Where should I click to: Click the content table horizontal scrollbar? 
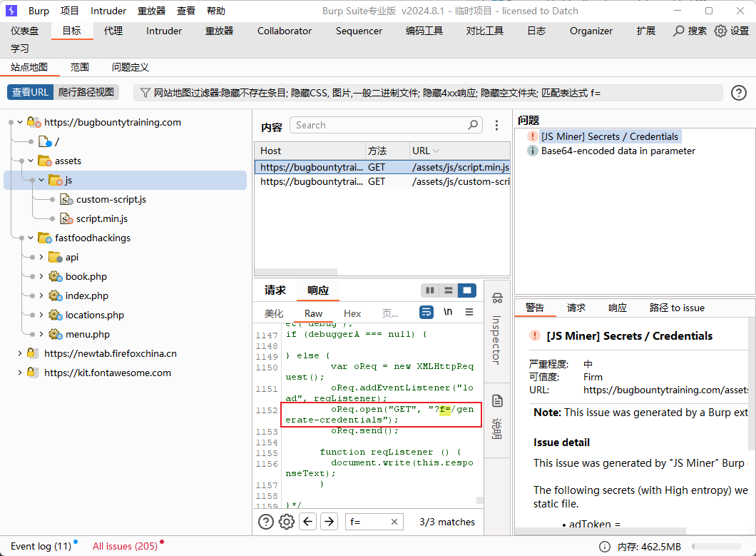(x=296, y=272)
